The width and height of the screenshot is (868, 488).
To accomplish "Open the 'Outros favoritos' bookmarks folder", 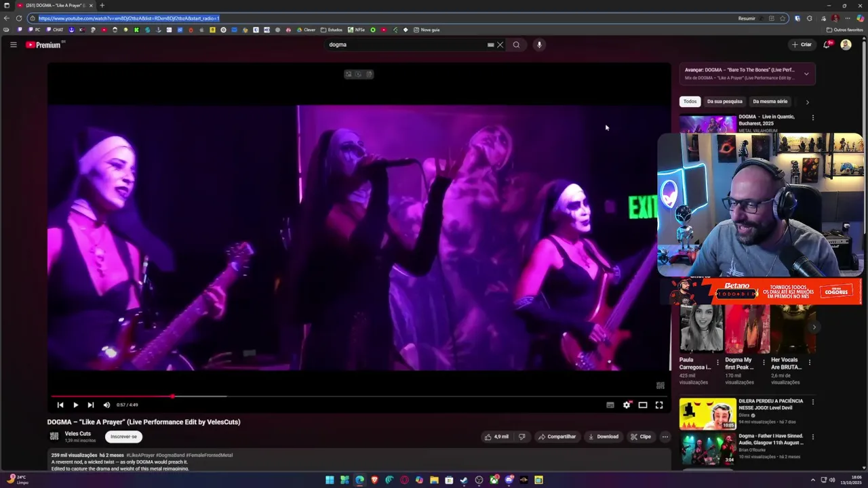I will point(845,30).
